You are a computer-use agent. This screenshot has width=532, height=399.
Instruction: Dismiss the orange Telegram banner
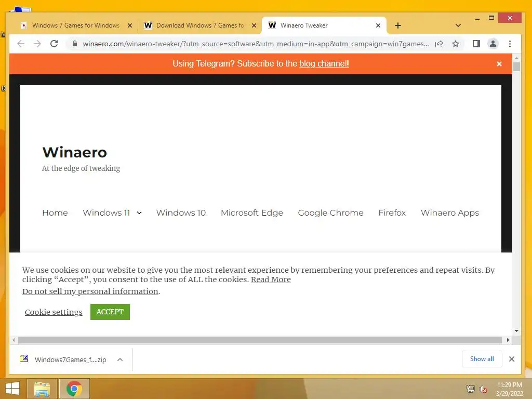point(499,64)
